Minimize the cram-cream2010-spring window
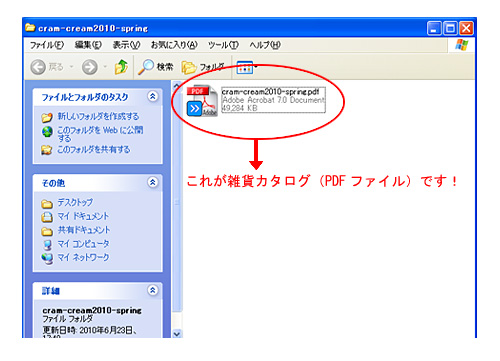 tap(434, 28)
